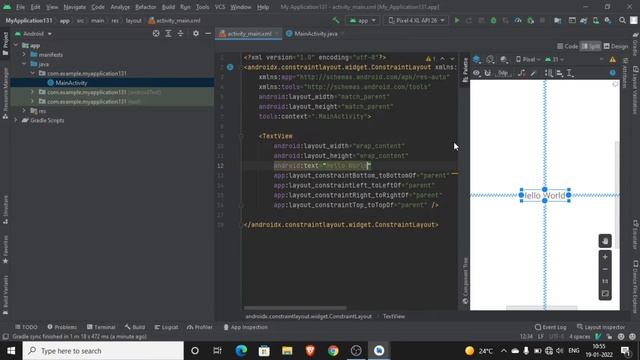The height and width of the screenshot is (360, 640).
Task: Open the Build menu
Action: tap(168, 7)
